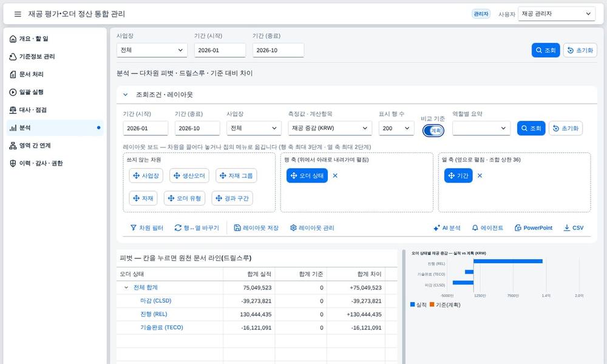Click 합계 실적 column header
The width and height of the screenshot is (607, 364).
pyautogui.click(x=249, y=274)
